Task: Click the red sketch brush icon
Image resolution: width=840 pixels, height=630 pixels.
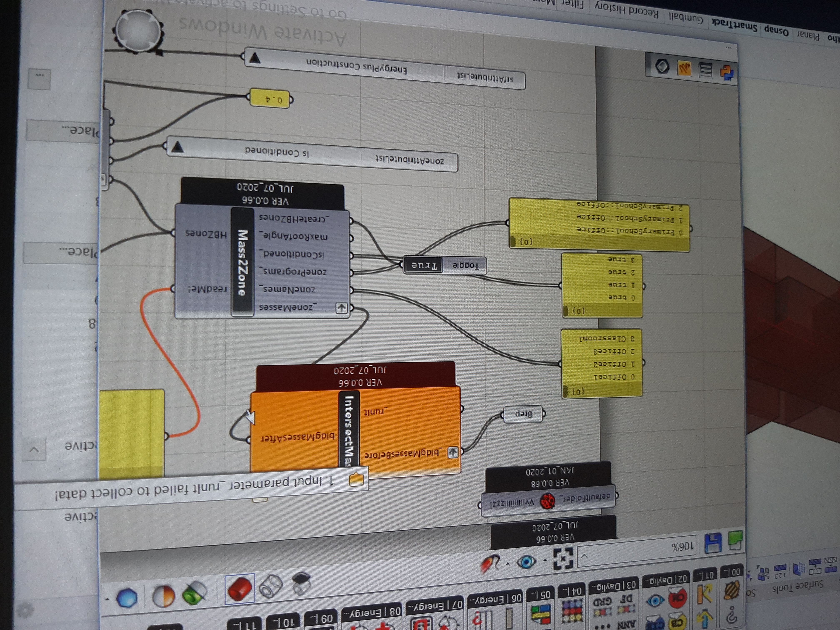Action: [490, 564]
